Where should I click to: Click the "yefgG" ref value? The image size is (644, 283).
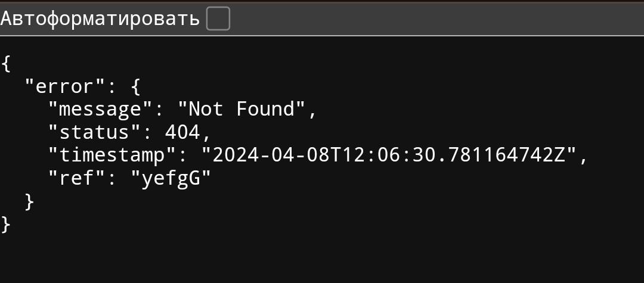click(x=171, y=178)
